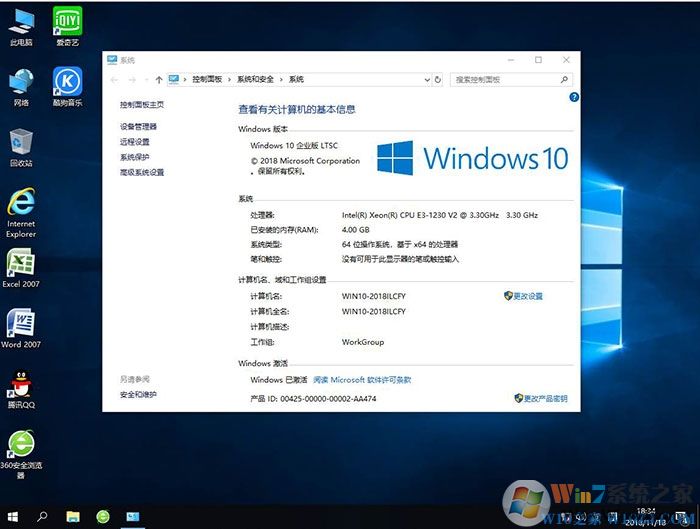Click the taskbar search magnifier
This screenshot has height=529, width=700.
(42, 516)
